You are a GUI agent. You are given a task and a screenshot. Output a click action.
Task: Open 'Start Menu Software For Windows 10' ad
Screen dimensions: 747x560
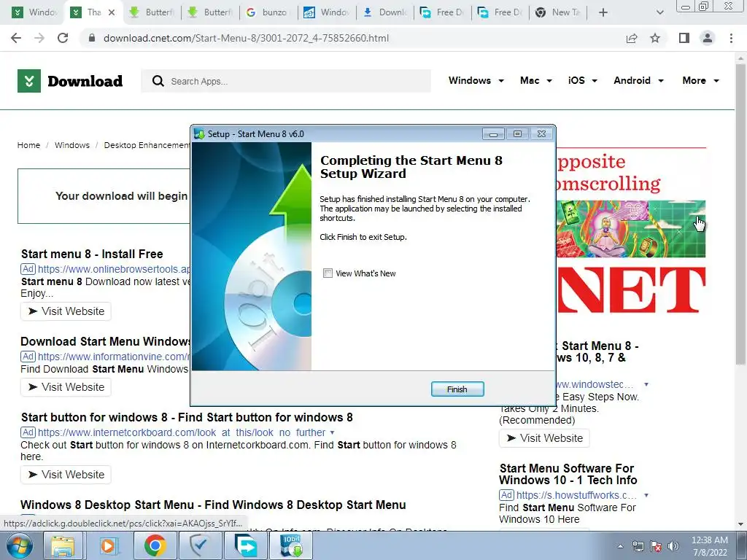tap(568, 474)
